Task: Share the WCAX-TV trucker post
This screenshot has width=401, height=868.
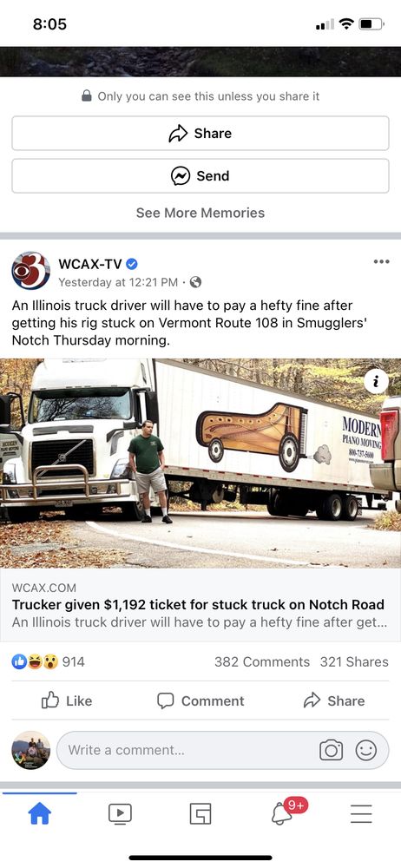Action: [x=334, y=700]
